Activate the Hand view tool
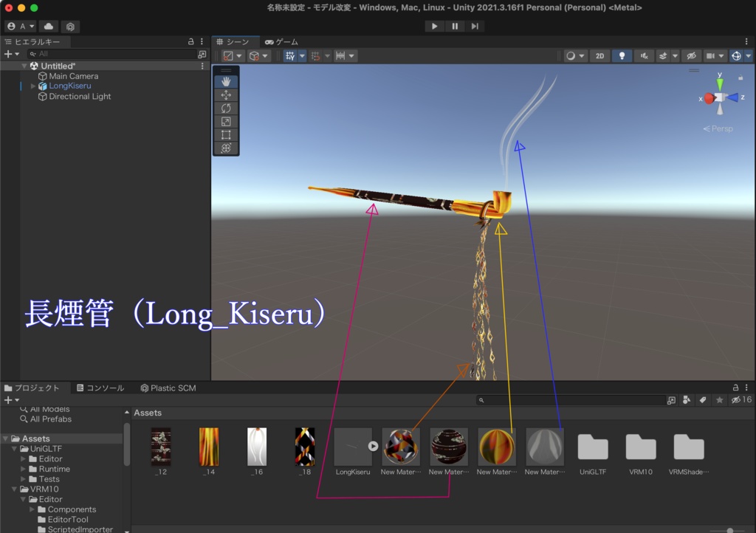This screenshot has height=533, width=756. tap(226, 81)
